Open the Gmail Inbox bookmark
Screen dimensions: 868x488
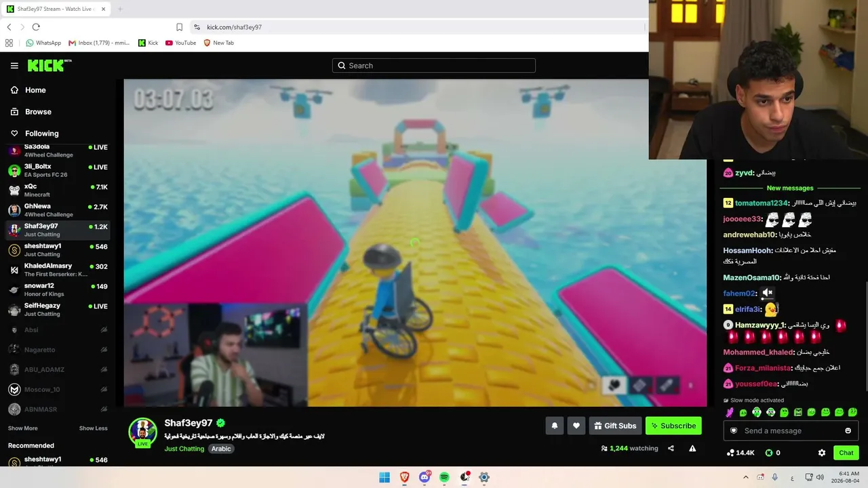pos(99,43)
